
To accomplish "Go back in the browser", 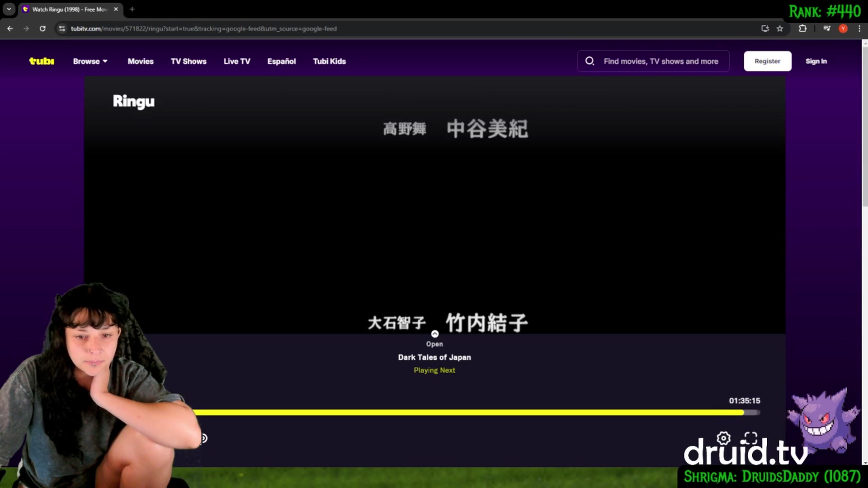I will (x=10, y=28).
